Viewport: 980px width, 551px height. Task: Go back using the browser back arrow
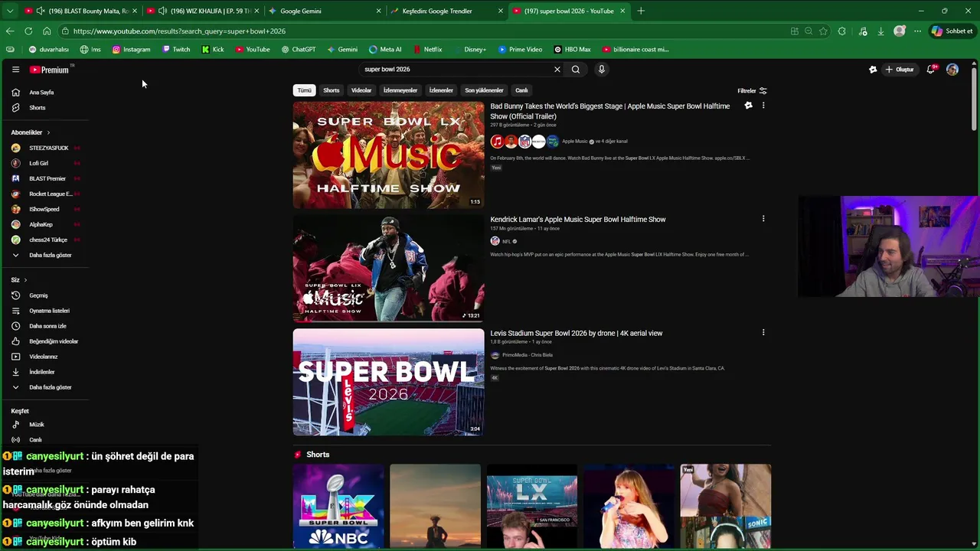10,31
